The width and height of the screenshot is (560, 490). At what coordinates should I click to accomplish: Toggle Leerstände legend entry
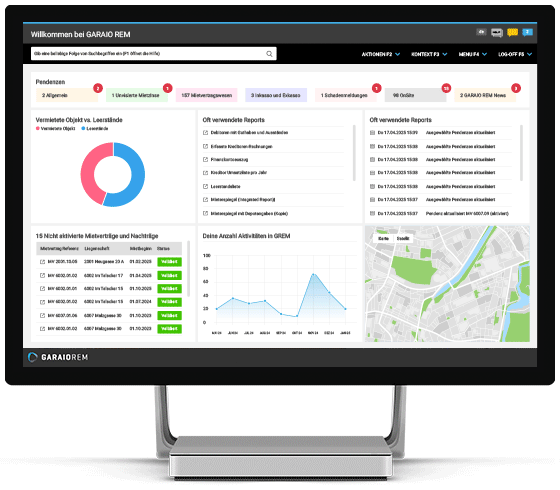coord(95,129)
